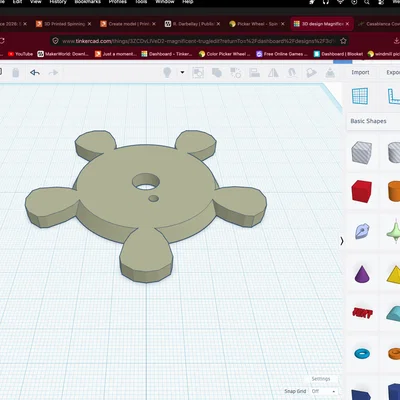400x400 pixels.
Task: Click the small hole below the center hole
Action: pyautogui.click(x=153, y=198)
